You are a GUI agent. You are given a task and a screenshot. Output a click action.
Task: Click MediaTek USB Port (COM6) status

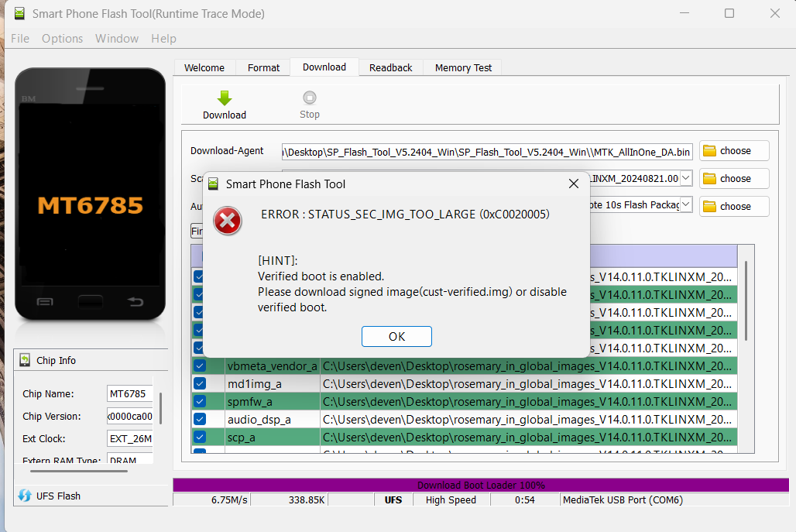point(623,500)
